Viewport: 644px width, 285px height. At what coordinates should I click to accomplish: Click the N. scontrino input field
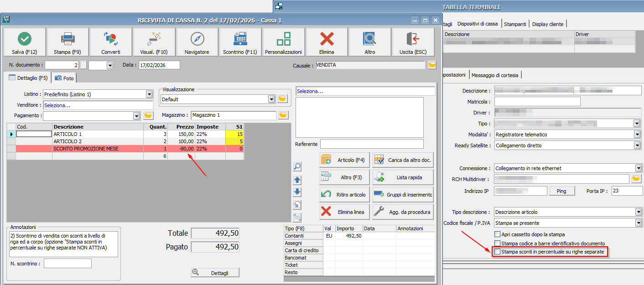tap(68, 264)
